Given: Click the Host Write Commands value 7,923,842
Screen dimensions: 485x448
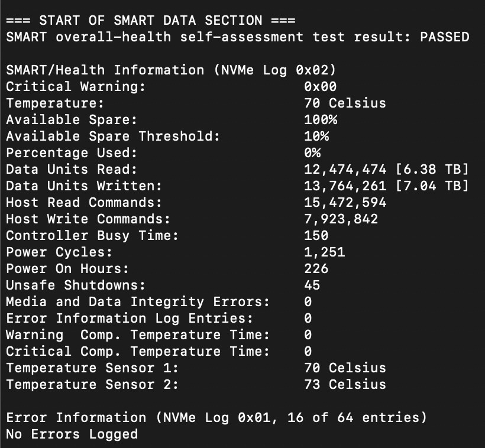Looking at the screenshot, I should click(341, 219).
